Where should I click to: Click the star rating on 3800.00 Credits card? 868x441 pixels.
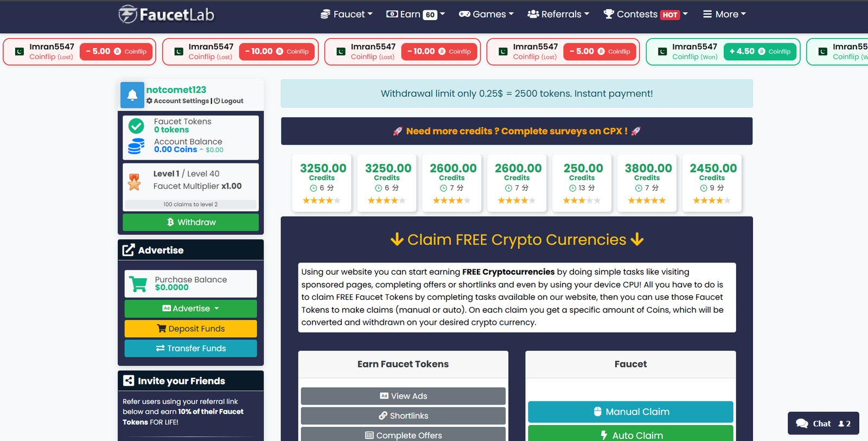click(647, 200)
